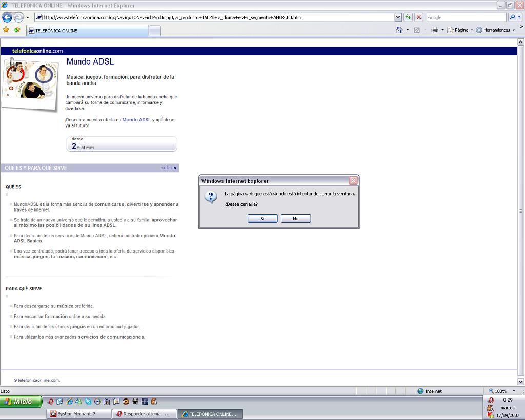The height and width of the screenshot is (420, 525).
Task: Click the subir link in section header
Action: tap(168, 167)
